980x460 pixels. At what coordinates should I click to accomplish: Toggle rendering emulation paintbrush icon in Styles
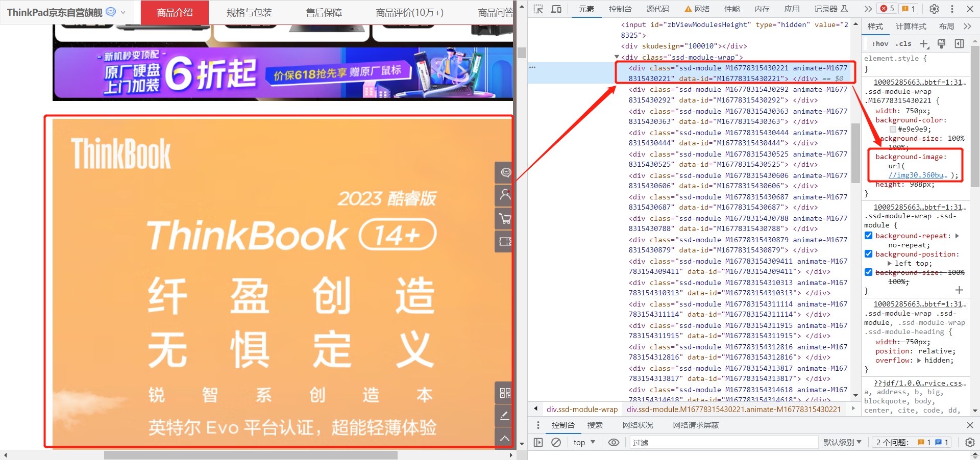click(x=942, y=44)
